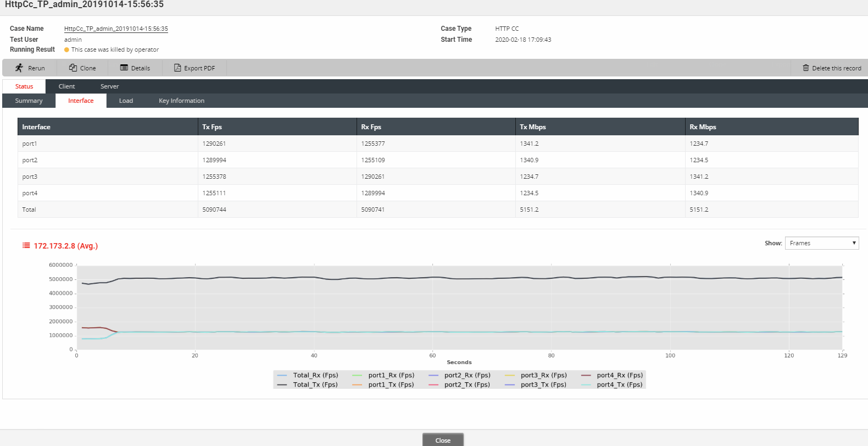Click the Details list icon
Image resolution: width=868 pixels, height=446 pixels.
click(x=124, y=68)
